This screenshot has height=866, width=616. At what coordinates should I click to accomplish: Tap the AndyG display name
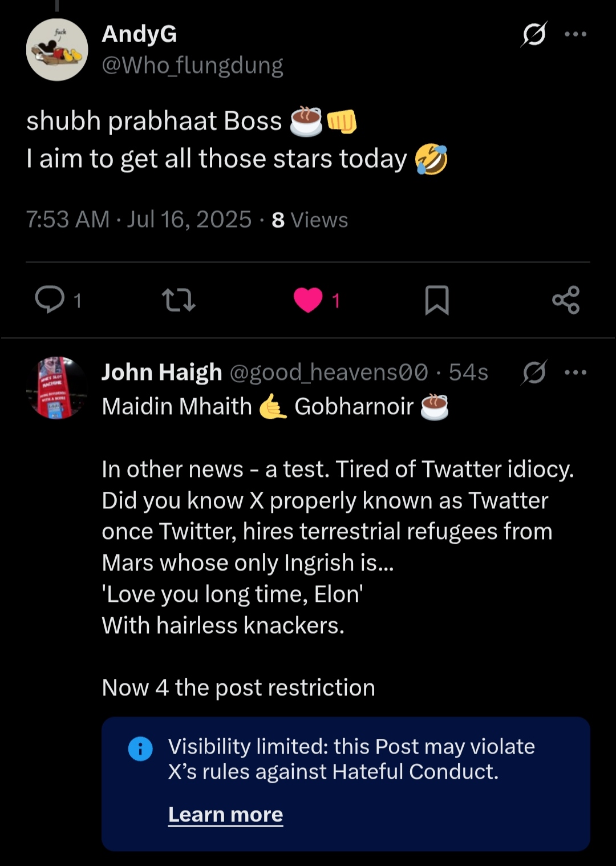click(x=139, y=34)
